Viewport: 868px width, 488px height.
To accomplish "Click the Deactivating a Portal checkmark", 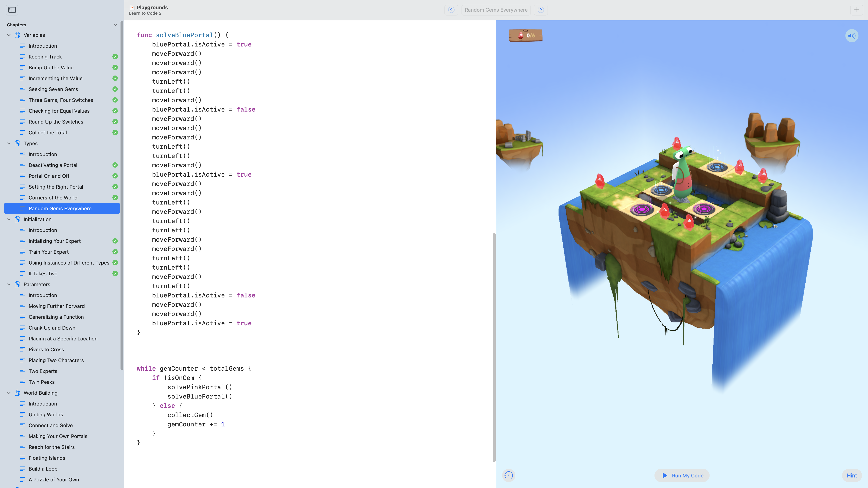I will 115,165.
